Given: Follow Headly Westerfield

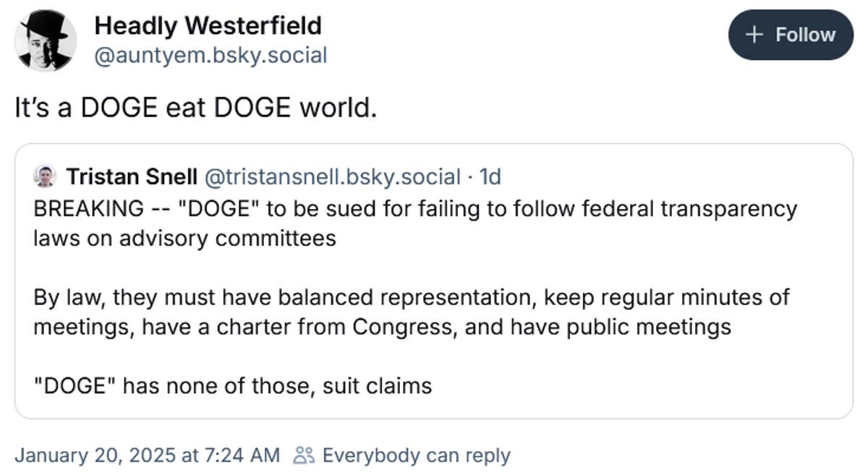Looking at the screenshot, I should click(x=791, y=35).
